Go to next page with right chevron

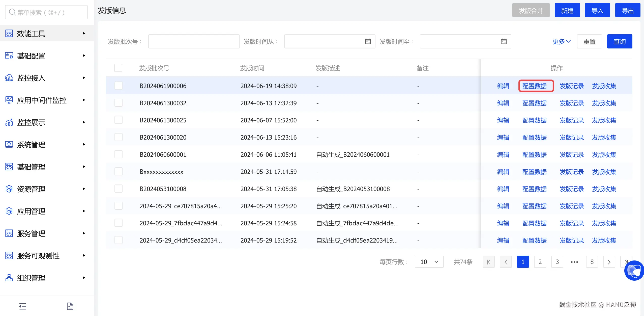pyautogui.click(x=609, y=262)
